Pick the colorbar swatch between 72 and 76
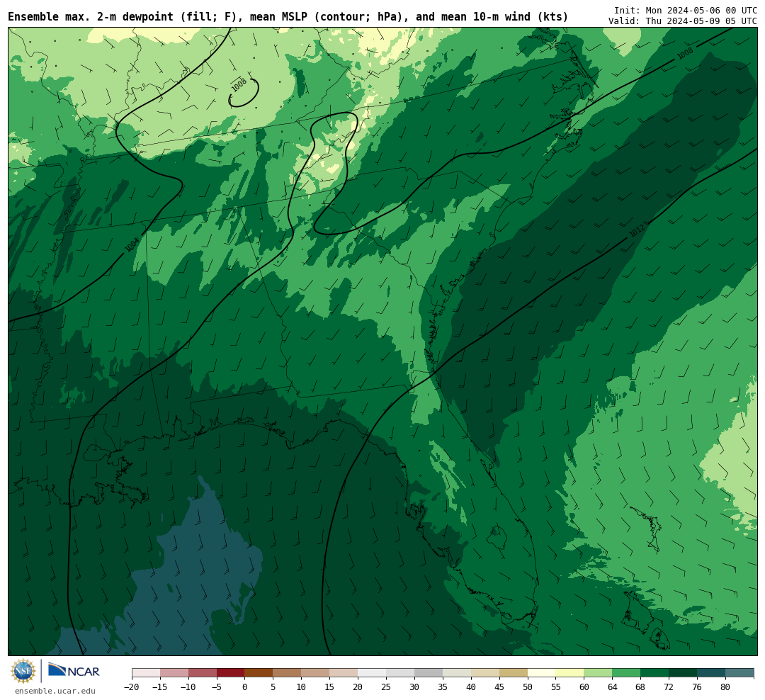765x700 pixels. [683, 673]
